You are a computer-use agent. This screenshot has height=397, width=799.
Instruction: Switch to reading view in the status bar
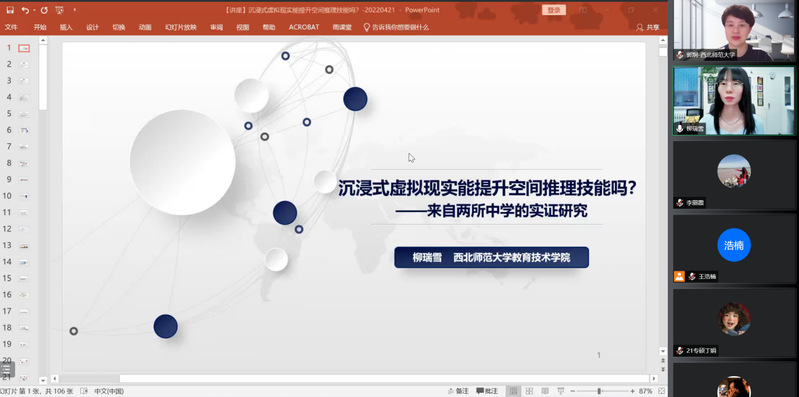(x=545, y=391)
